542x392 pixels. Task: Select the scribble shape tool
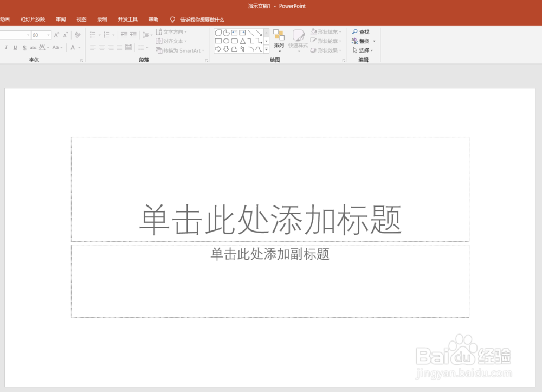coord(243,49)
